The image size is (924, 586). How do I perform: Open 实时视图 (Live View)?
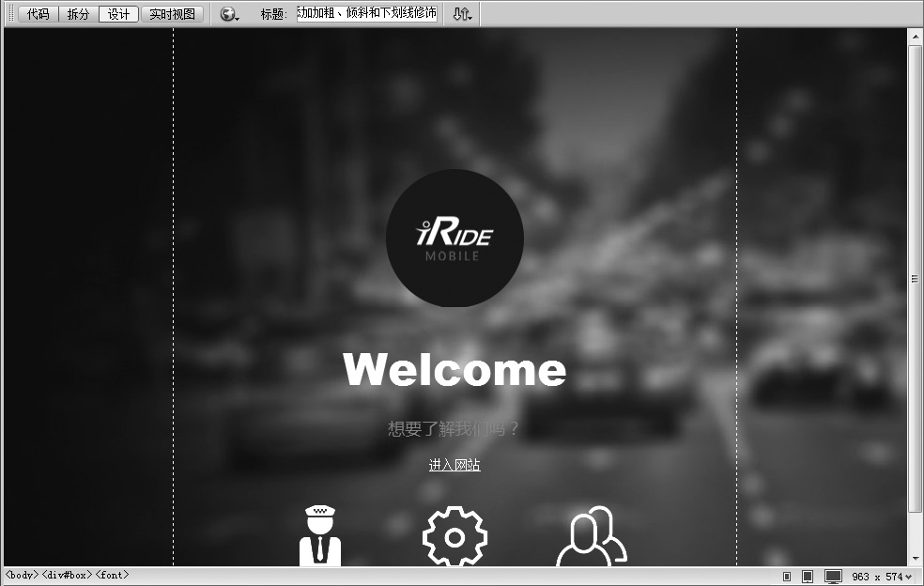point(172,13)
